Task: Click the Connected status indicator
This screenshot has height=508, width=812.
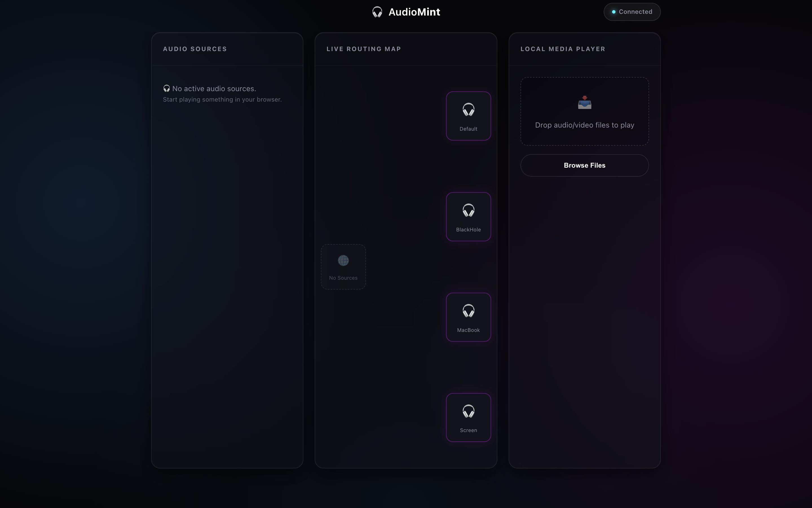Action: pos(632,12)
